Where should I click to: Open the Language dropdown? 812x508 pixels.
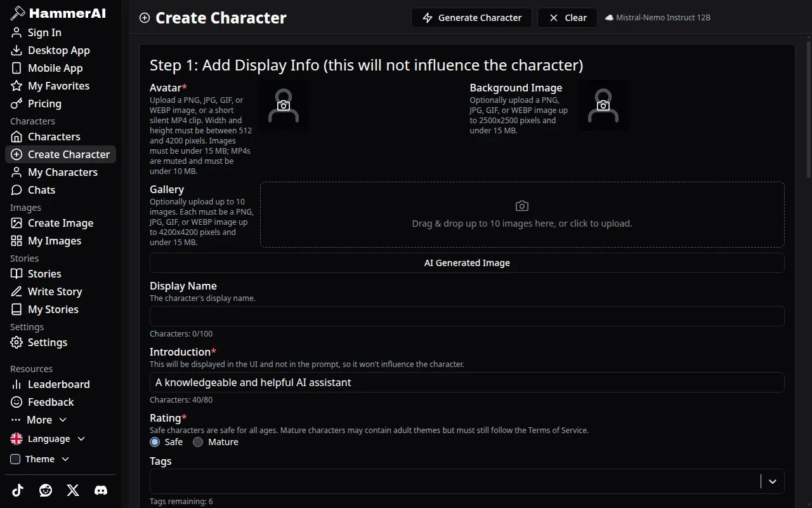(x=48, y=439)
